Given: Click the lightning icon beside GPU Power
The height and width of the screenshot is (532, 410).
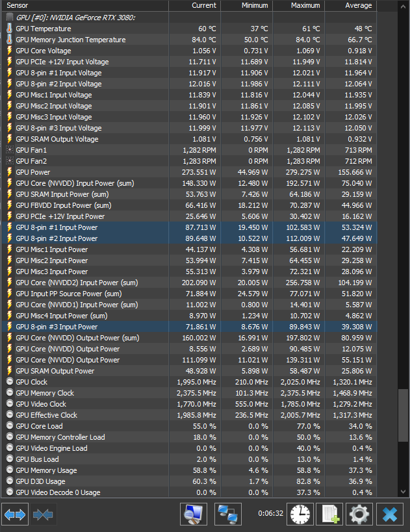Looking at the screenshot, I should tap(10, 172).
